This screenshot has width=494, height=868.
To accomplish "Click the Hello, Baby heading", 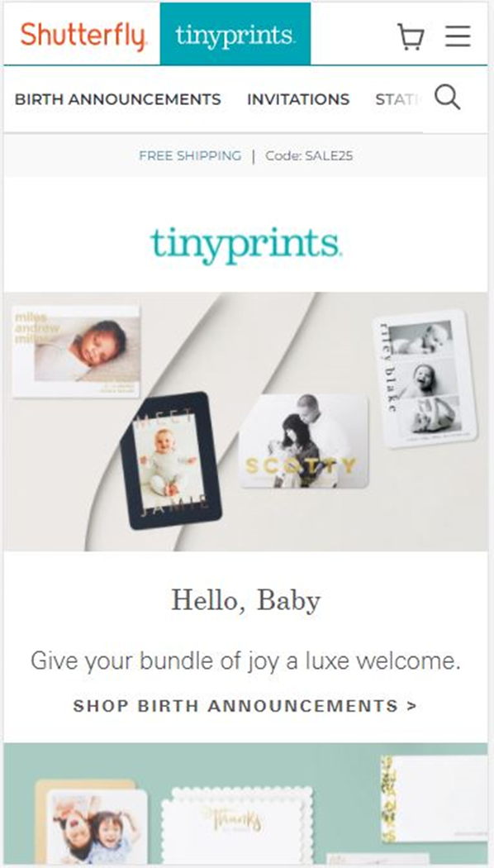I will pos(245,601).
